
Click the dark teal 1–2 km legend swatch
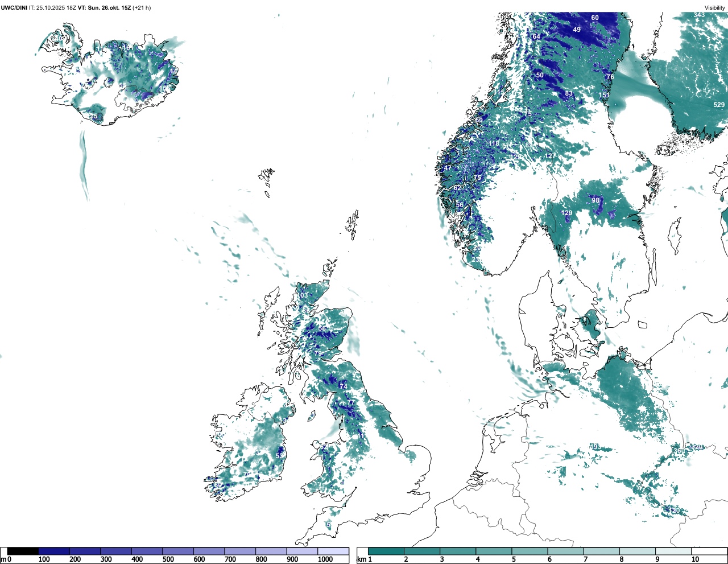[x=386, y=551]
